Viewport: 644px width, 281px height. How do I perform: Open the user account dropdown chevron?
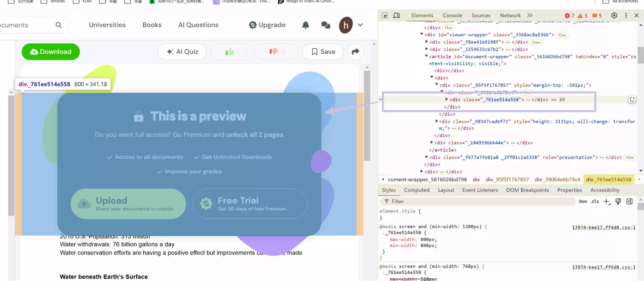point(360,25)
